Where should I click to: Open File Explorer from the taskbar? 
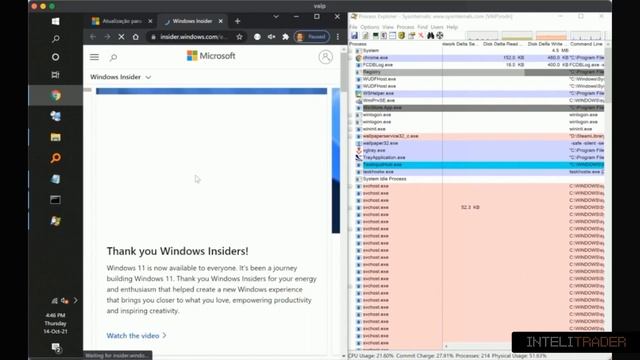[x=56, y=137]
